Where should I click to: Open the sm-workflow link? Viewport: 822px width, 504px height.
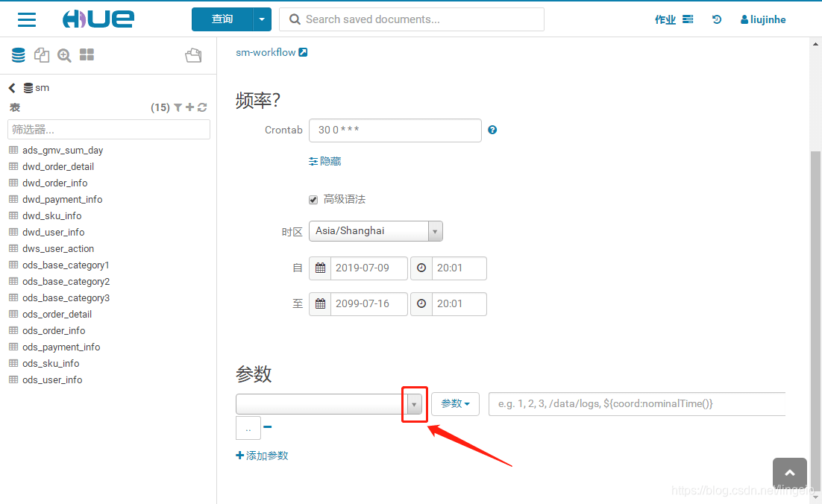(x=266, y=52)
